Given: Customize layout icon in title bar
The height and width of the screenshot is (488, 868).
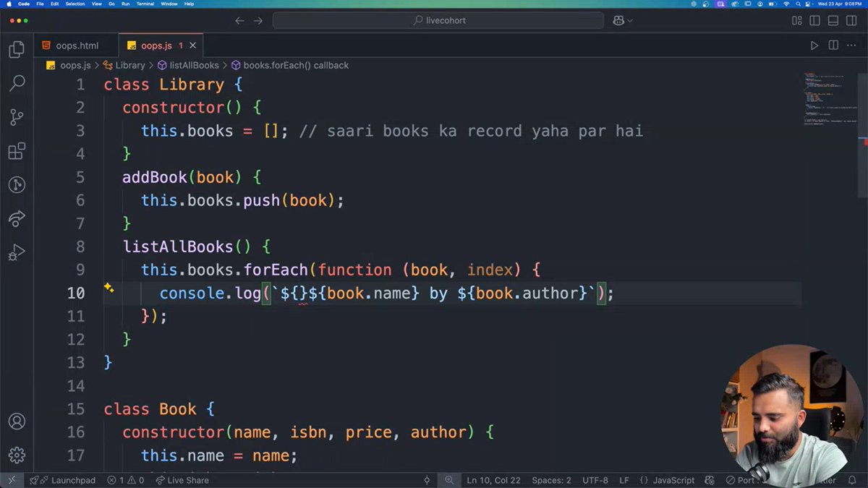Looking at the screenshot, I should tap(796, 20).
